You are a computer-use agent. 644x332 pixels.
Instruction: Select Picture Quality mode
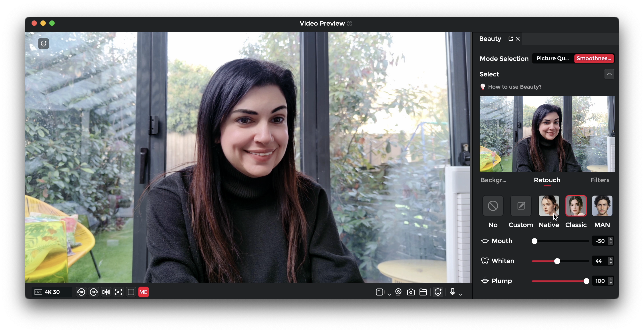553,58
